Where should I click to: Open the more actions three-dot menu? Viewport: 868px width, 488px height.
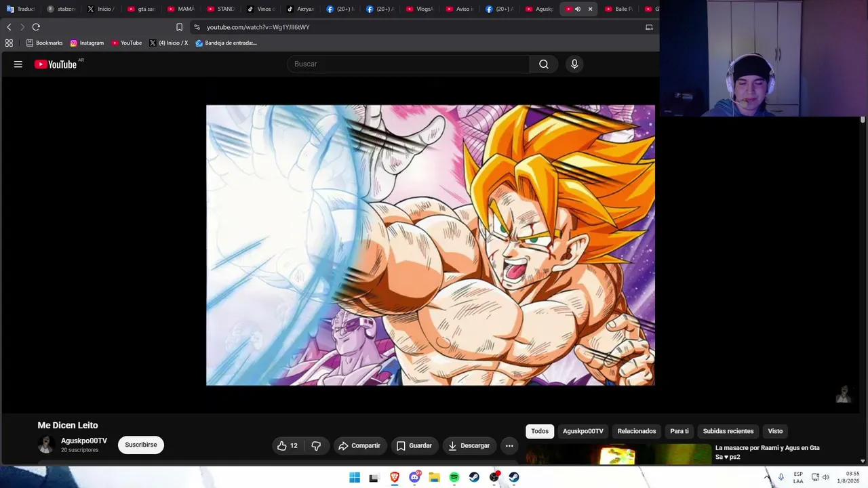pos(509,445)
